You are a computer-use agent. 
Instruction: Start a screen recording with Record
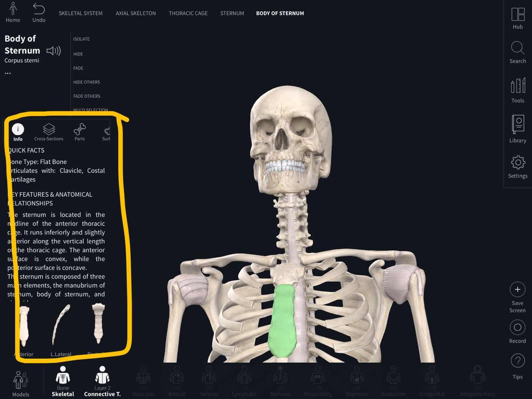click(517, 331)
